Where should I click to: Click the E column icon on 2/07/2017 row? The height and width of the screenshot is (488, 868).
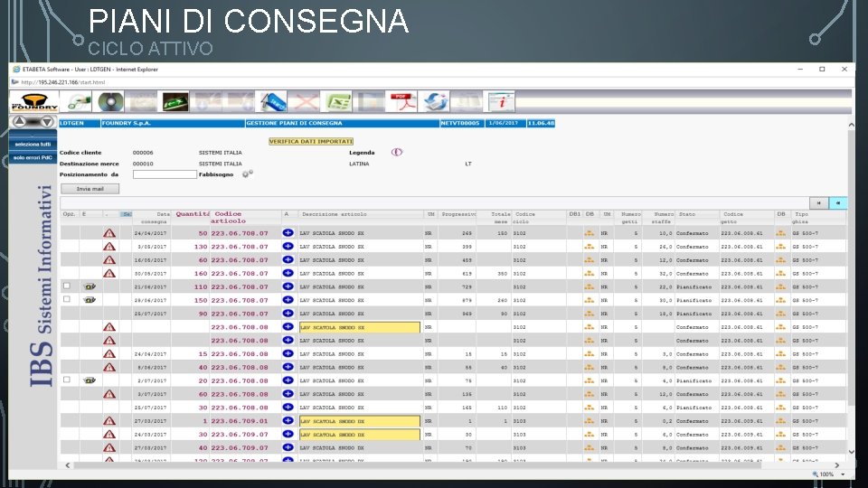90,380
